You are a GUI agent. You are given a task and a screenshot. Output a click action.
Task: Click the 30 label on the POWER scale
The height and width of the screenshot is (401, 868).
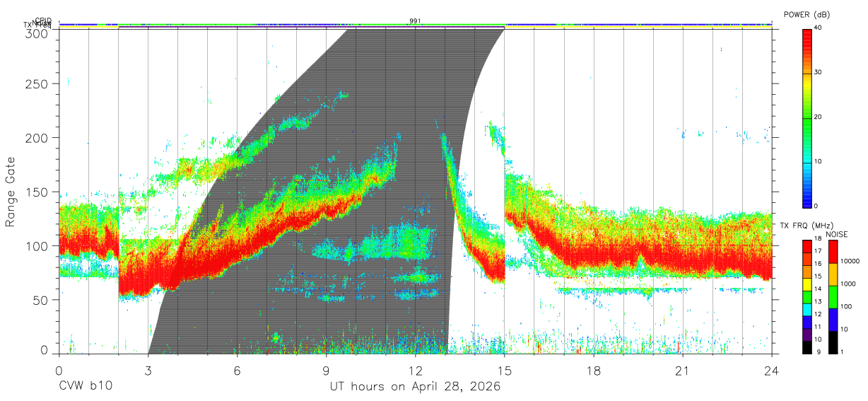819,72
